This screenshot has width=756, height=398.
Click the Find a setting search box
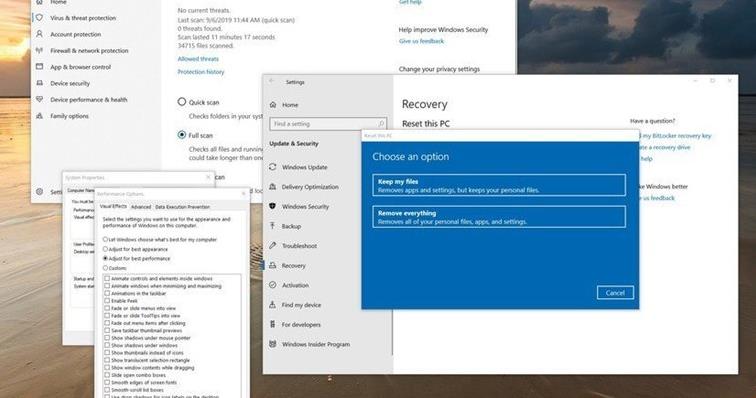(x=328, y=124)
